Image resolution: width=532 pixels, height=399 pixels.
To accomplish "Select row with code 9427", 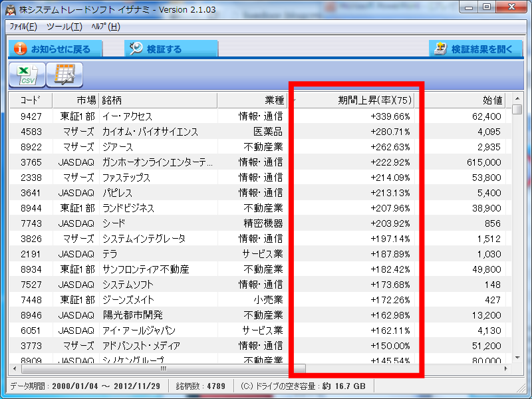I will [260, 116].
